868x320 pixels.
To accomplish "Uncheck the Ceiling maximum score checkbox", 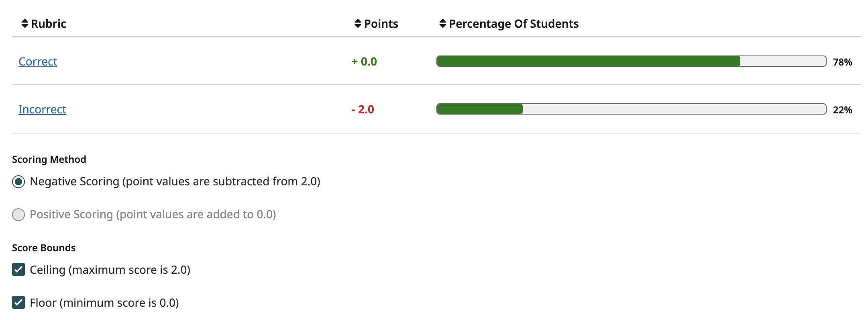I will [x=18, y=269].
